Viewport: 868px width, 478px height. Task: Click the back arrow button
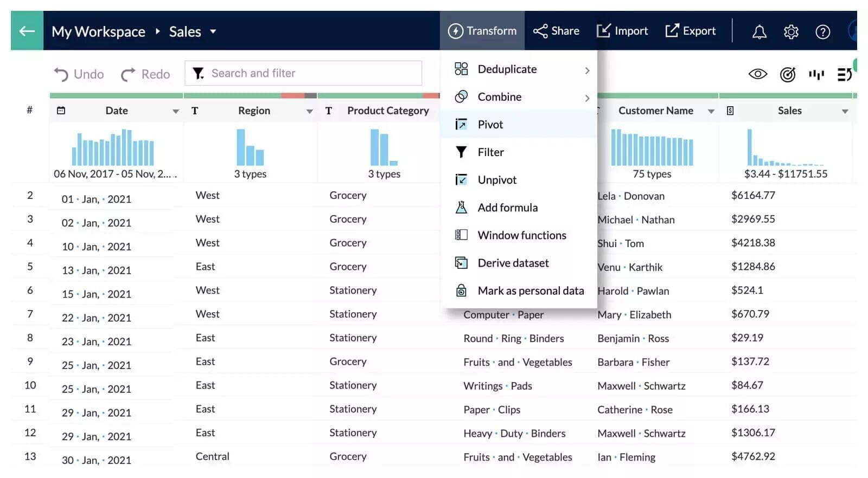pos(27,31)
